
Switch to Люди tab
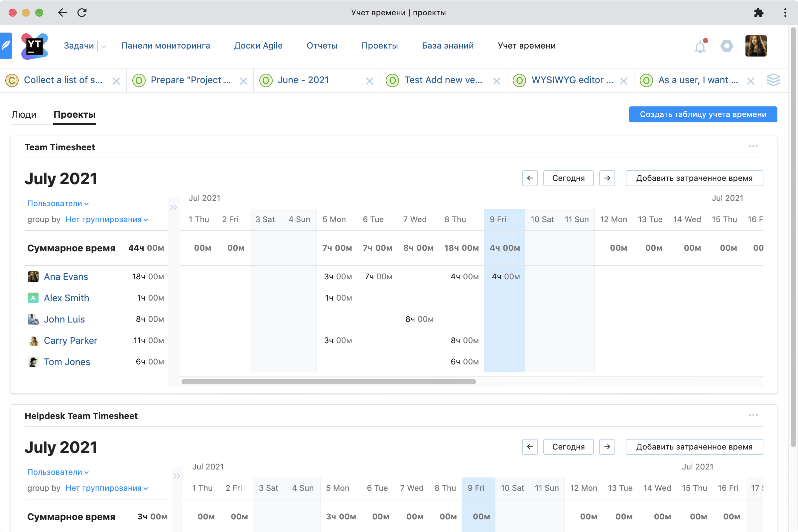pos(24,115)
